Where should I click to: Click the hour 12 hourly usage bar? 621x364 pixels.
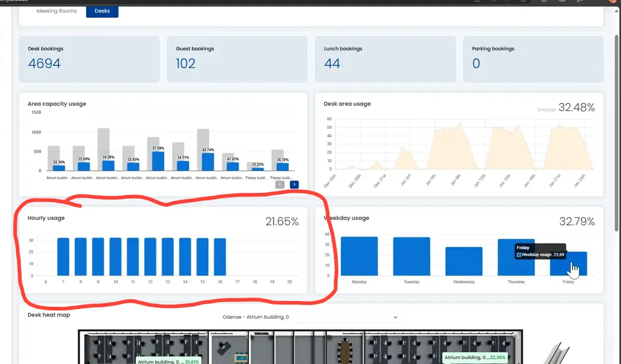coord(151,256)
